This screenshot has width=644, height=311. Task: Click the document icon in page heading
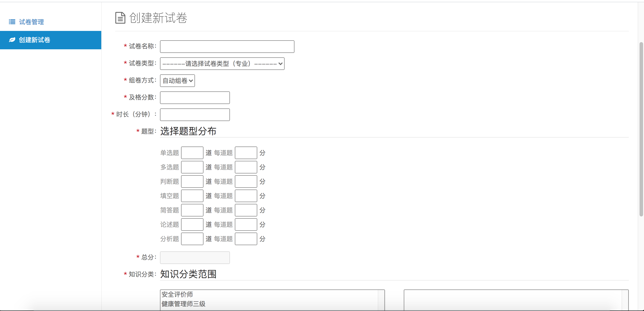pos(120,18)
